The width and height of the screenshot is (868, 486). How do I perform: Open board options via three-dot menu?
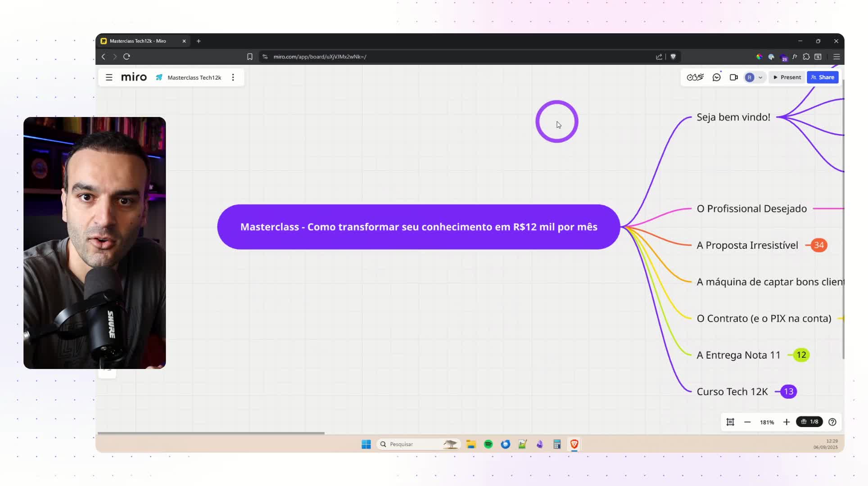click(233, 77)
